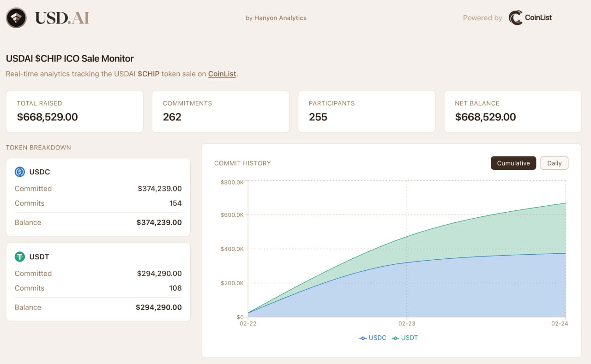This screenshot has width=591, height=364.
Task: Click the USD.AI round logo icon
Action: (16, 18)
